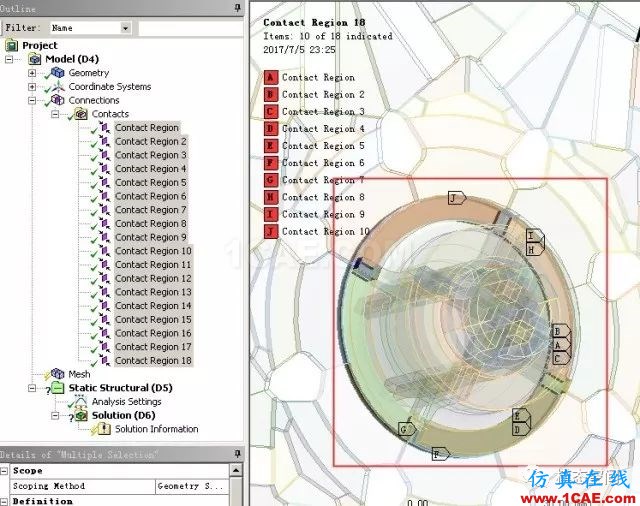Image resolution: width=640 pixels, height=506 pixels.
Task: Collapse the Definition section in Details
Action: click(x=4, y=501)
